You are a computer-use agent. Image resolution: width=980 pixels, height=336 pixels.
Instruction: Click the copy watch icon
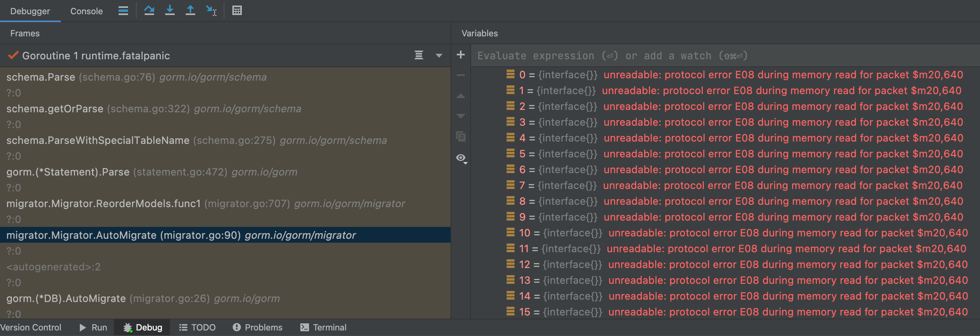coord(461,137)
